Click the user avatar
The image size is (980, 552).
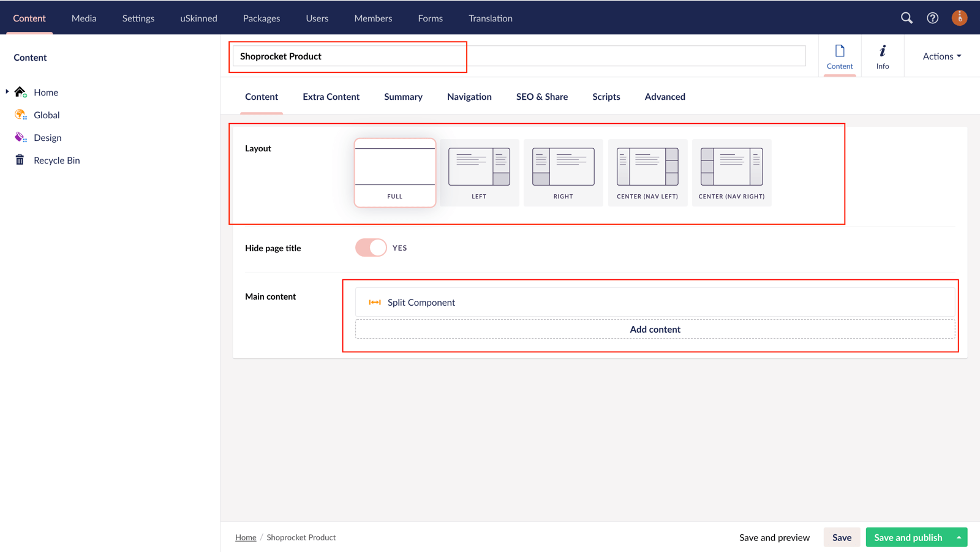point(959,18)
